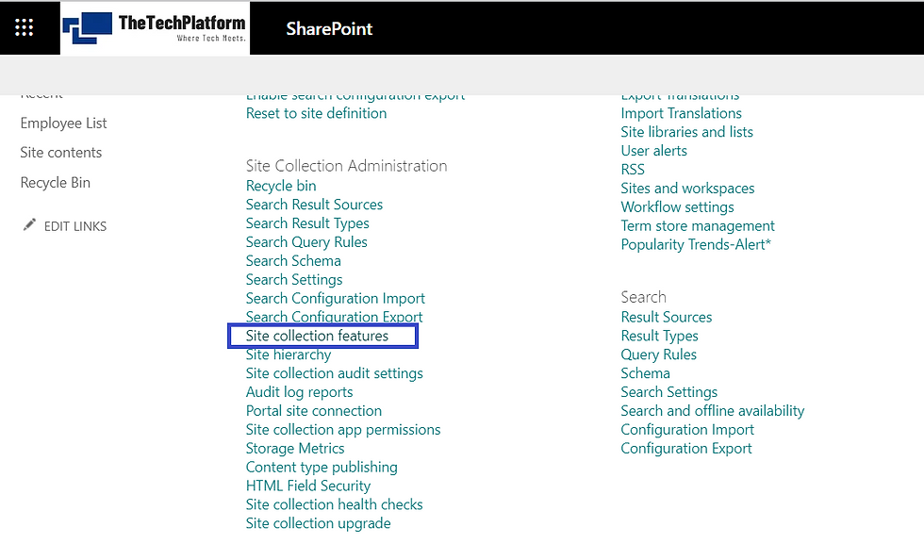This screenshot has height=560, width=924.
Task: Open Reset to site definition
Action: click(x=317, y=113)
